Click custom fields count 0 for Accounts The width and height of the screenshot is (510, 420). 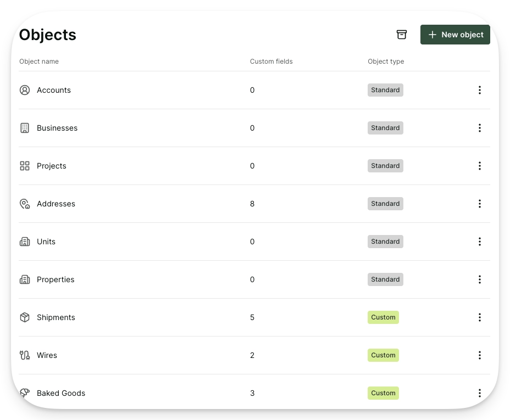[x=252, y=90]
